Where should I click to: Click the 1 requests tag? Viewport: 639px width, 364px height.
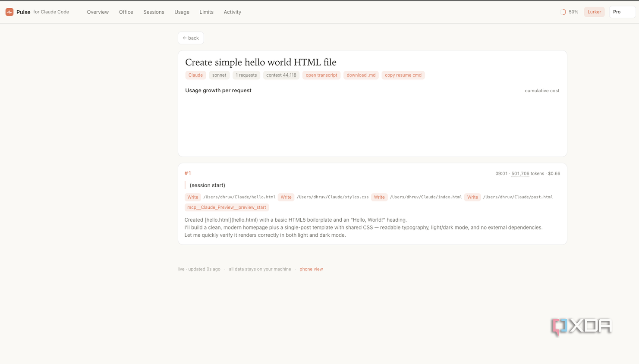(x=246, y=75)
